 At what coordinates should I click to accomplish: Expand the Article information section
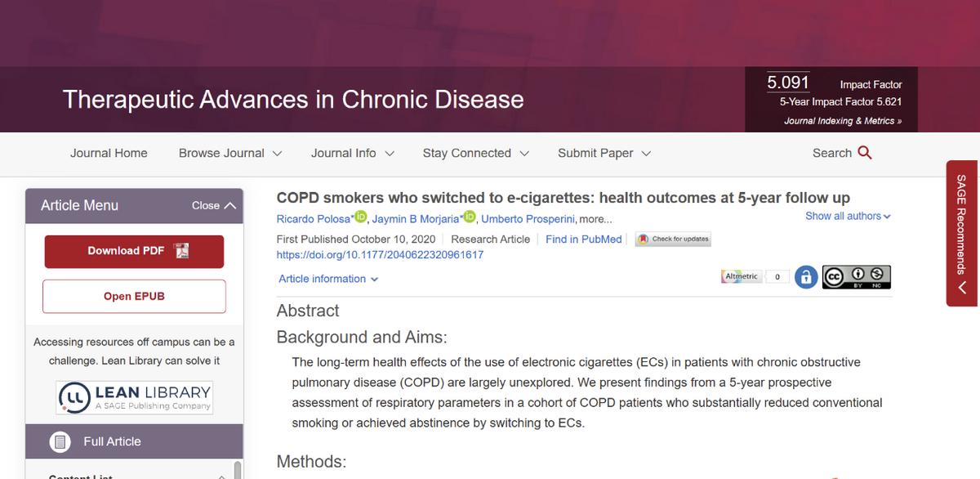pyautogui.click(x=328, y=279)
